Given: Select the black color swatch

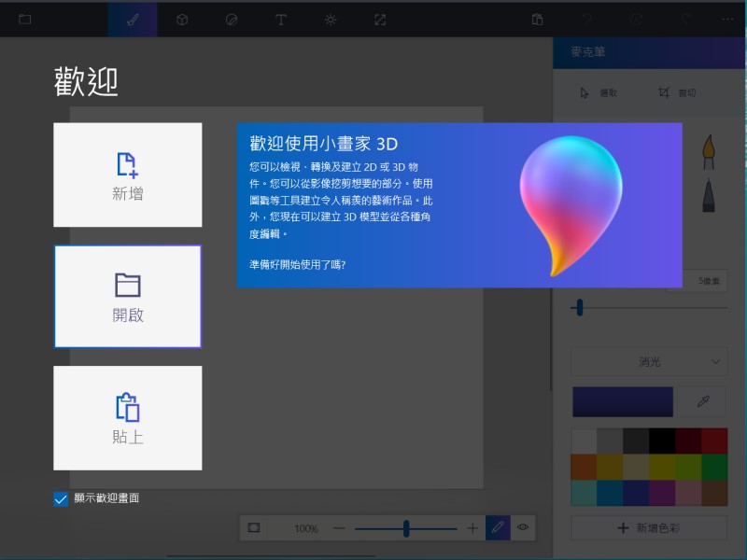Looking at the screenshot, I should (662, 441).
